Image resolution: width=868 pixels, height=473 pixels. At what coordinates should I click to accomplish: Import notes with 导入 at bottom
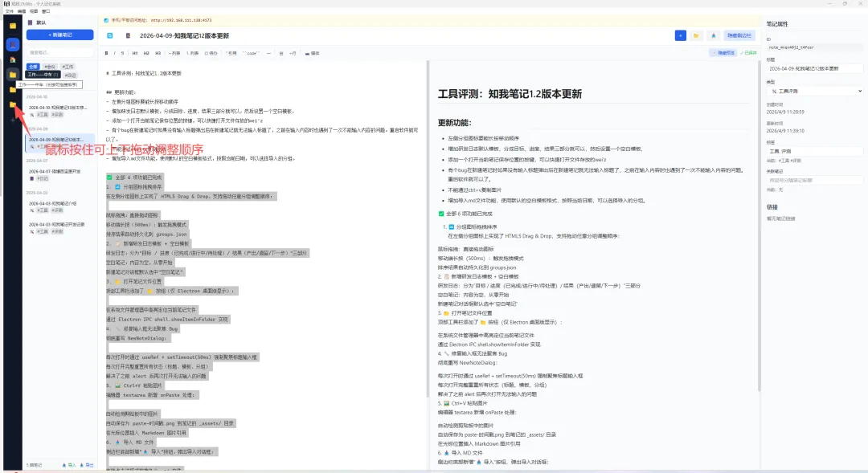(69, 465)
